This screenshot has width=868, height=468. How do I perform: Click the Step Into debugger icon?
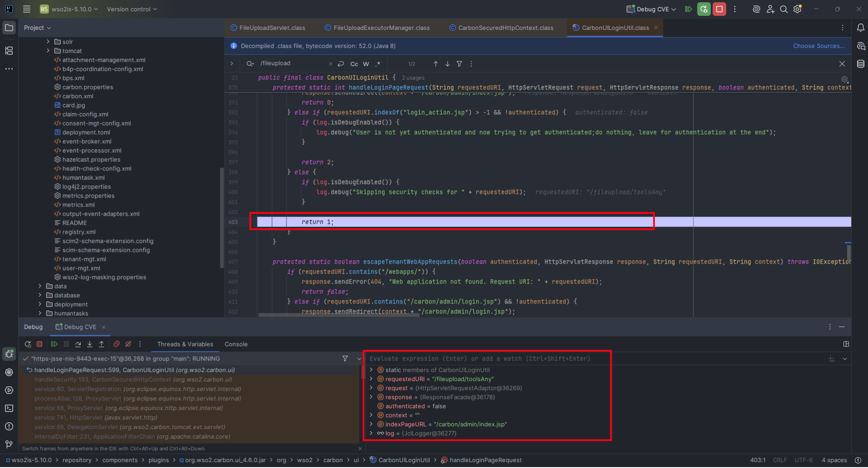89,344
